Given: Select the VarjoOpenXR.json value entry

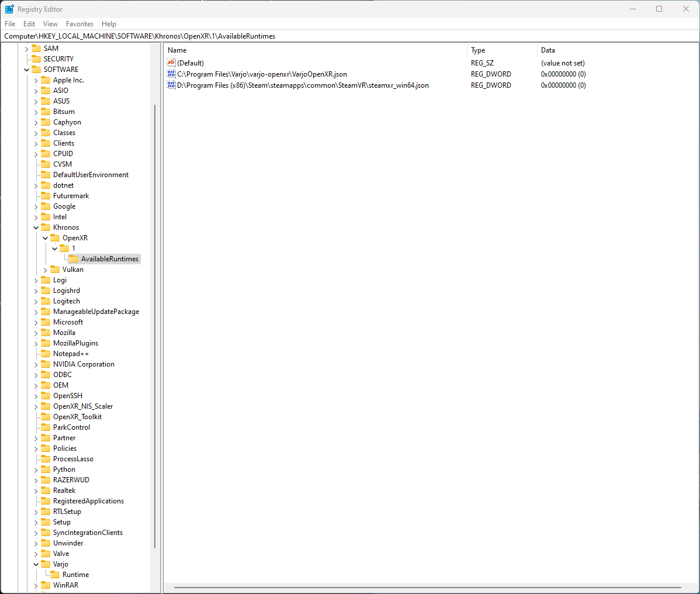Looking at the screenshot, I should point(262,74).
